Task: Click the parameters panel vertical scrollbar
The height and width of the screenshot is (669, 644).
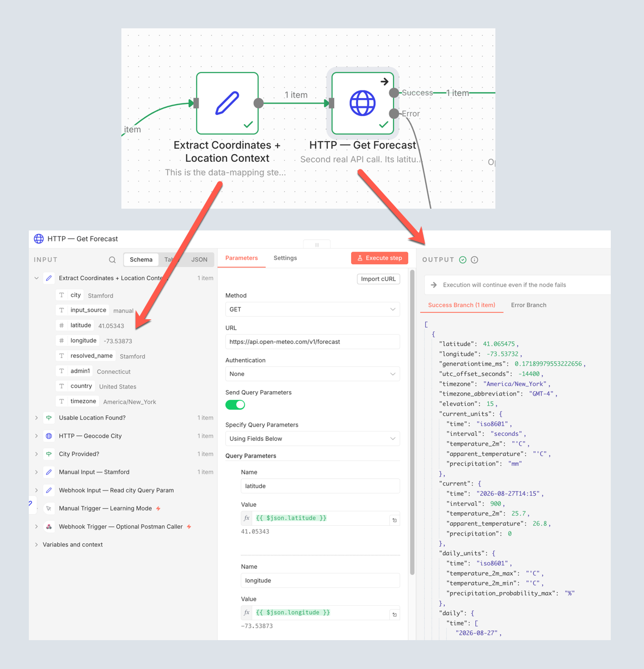Action: click(x=412, y=422)
